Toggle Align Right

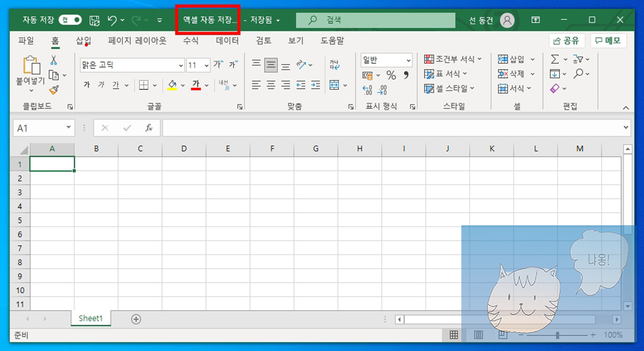[286, 85]
